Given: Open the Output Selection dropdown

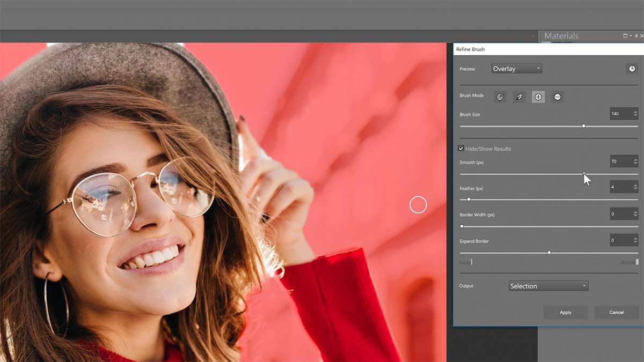Looking at the screenshot, I should point(548,285).
